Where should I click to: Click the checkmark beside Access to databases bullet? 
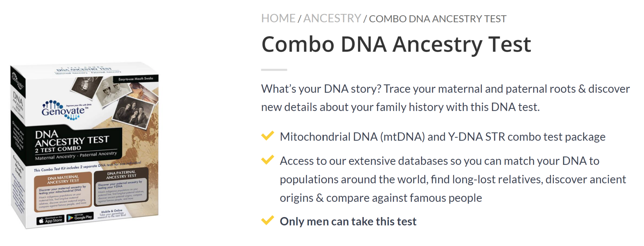click(268, 160)
